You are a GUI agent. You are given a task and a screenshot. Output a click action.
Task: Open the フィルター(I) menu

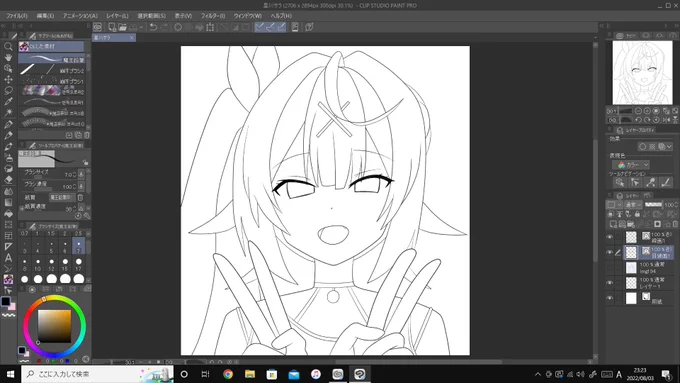[x=212, y=16]
